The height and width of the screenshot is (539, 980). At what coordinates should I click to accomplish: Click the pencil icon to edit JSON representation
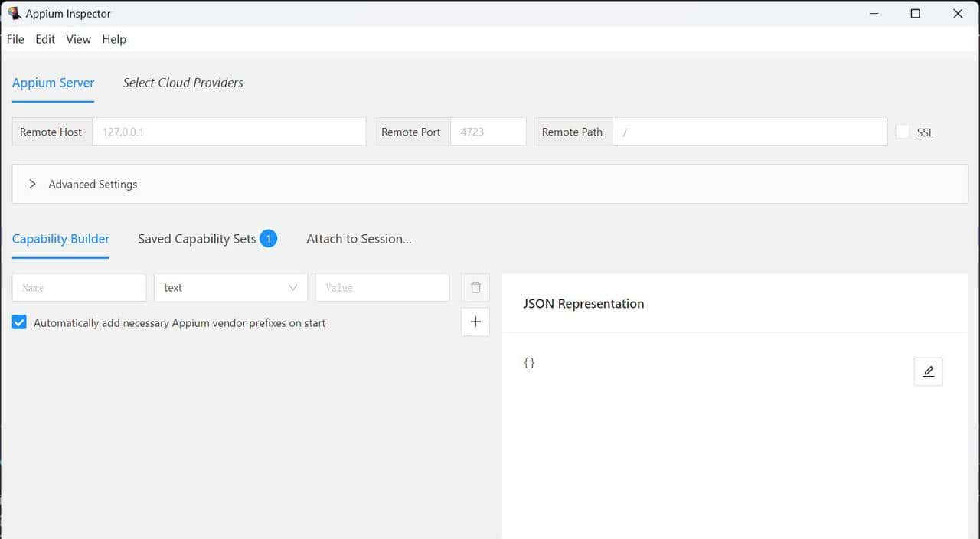coord(928,371)
